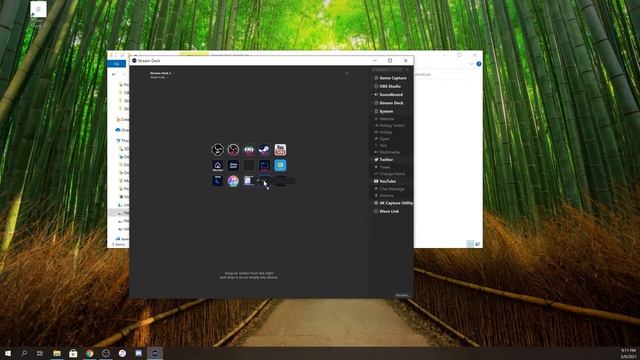Open File Explorer from the taskbar
Image resolution: width=640 pixels, height=360 pixels.
pyautogui.click(x=57, y=353)
